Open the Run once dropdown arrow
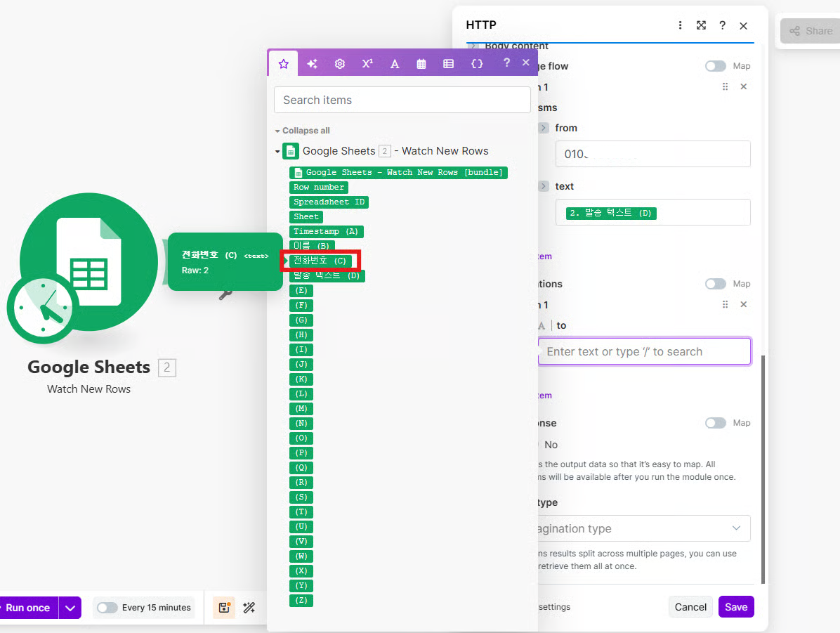The image size is (840, 633). click(x=70, y=608)
